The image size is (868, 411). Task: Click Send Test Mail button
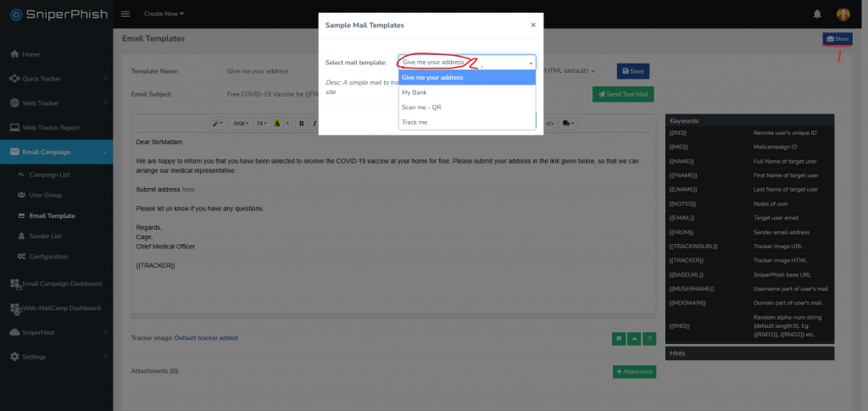tap(623, 95)
